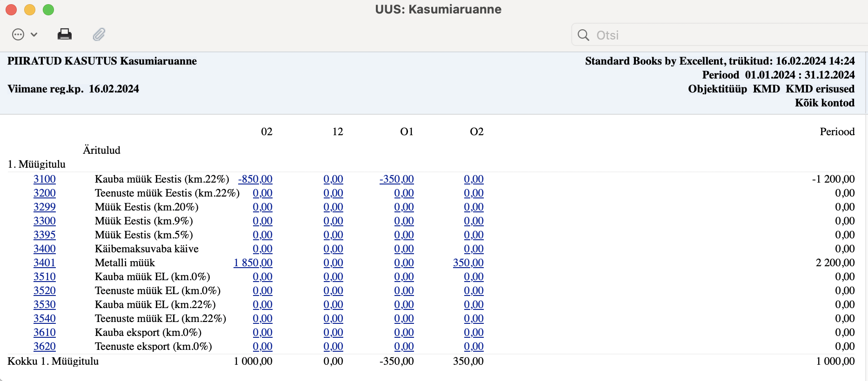Click the red close window button
This screenshot has width=868, height=381.
11,10
